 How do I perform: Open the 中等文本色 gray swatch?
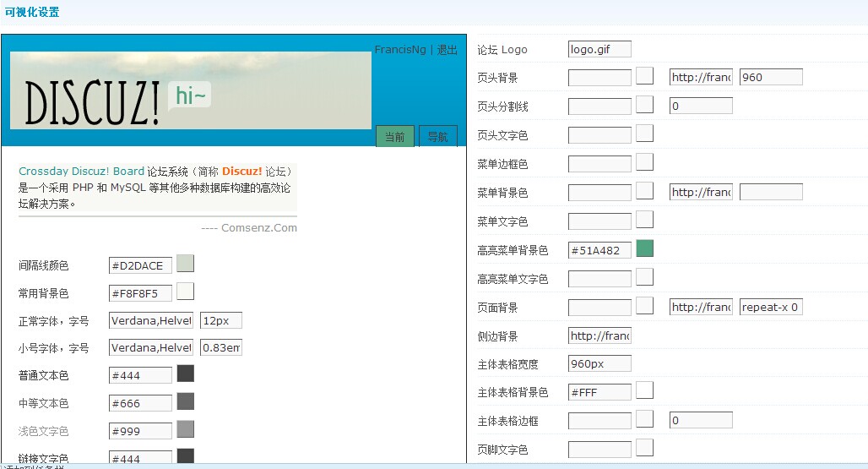click(186, 401)
